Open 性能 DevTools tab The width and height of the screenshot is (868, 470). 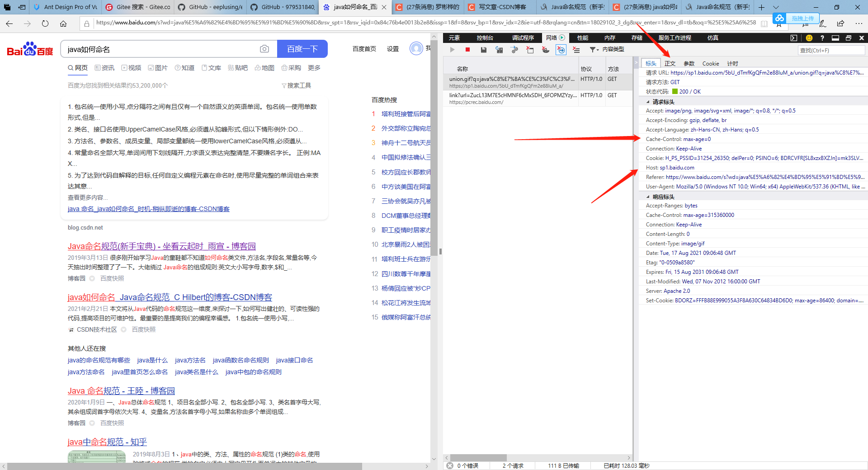point(582,38)
